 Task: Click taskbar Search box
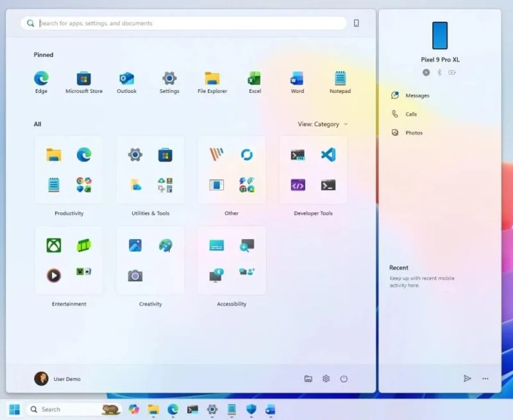[x=74, y=409]
